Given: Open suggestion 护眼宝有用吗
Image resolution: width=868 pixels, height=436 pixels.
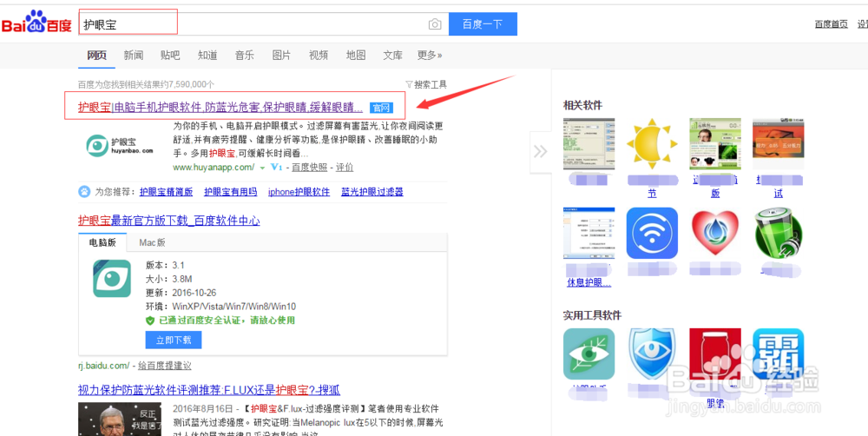Looking at the screenshot, I should (x=230, y=192).
